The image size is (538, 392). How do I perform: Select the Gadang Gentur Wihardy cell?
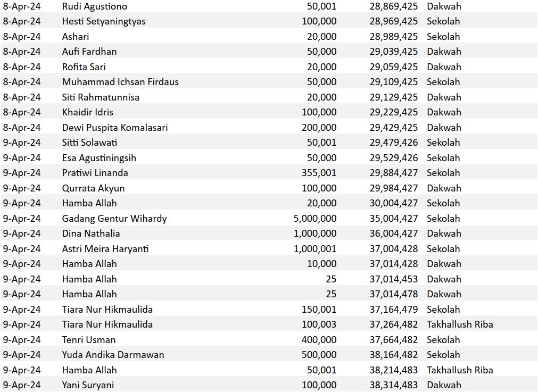tap(114, 219)
